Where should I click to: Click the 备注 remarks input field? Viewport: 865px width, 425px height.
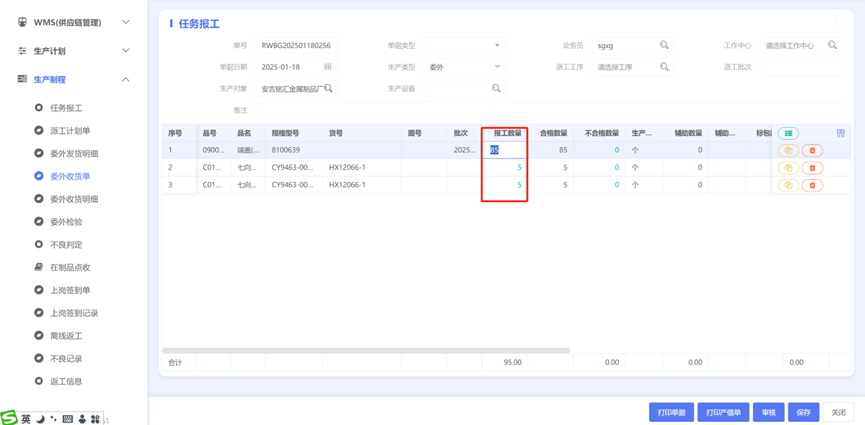tap(549, 110)
